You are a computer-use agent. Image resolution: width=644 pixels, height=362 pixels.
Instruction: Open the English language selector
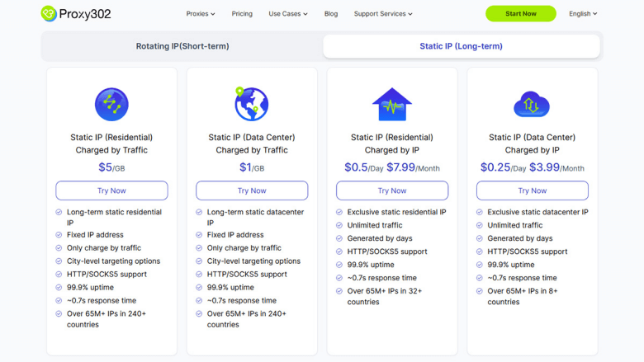[x=583, y=14]
